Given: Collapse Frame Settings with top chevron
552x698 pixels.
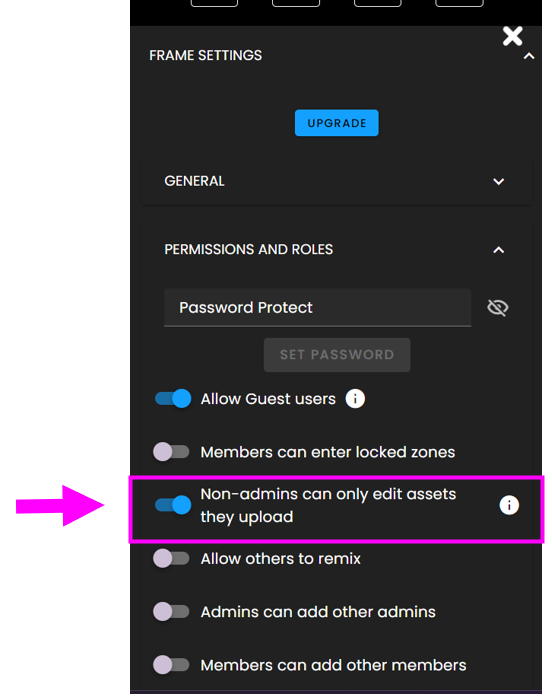Looking at the screenshot, I should click(x=529, y=56).
